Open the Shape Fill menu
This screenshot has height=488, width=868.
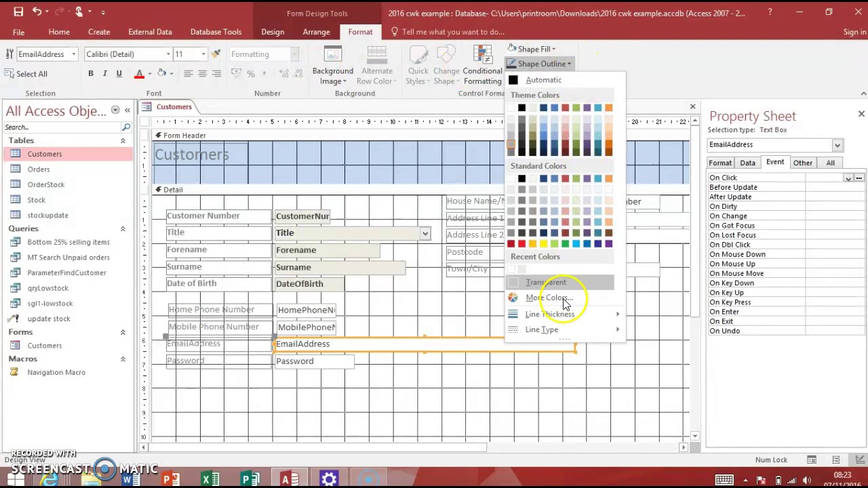click(x=532, y=49)
